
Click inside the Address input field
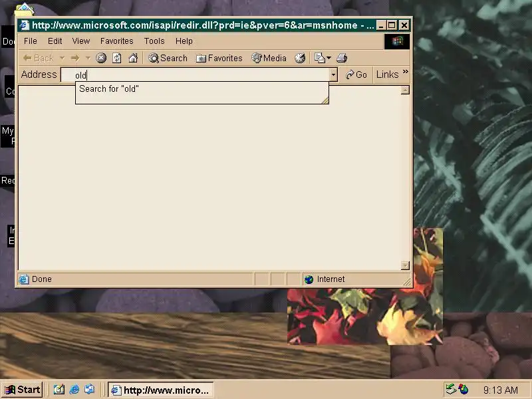point(195,74)
